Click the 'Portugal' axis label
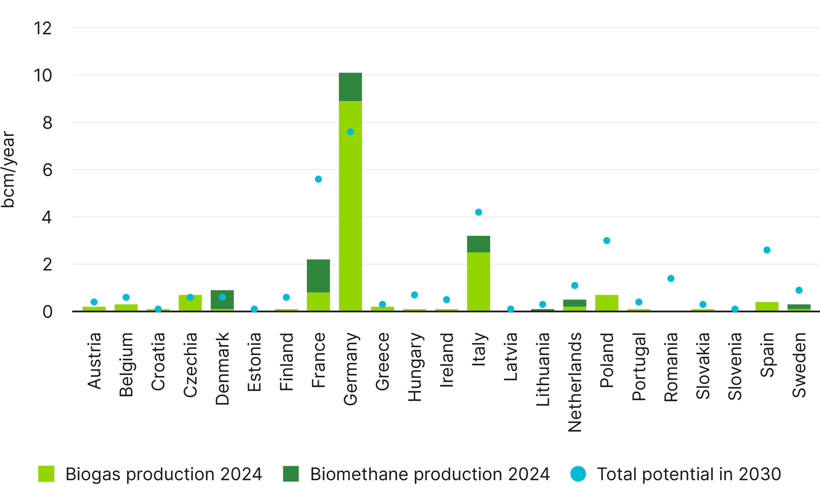This screenshot has height=504, width=820. 639,367
